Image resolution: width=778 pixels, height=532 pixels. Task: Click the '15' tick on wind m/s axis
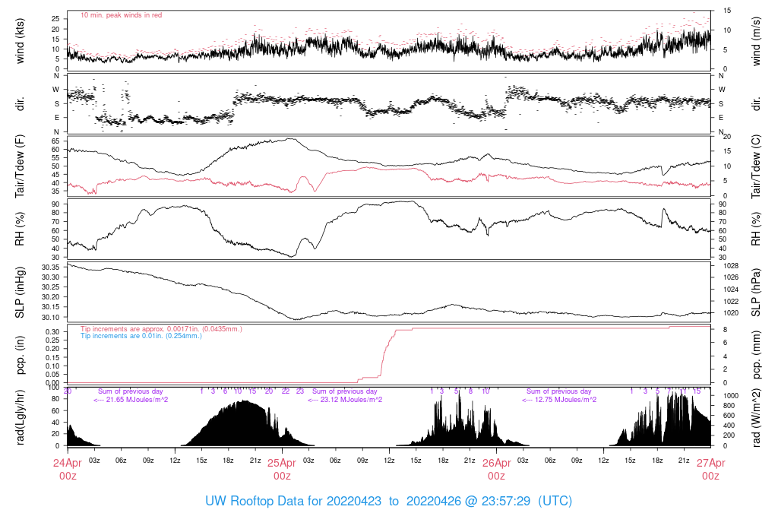[x=727, y=11]
